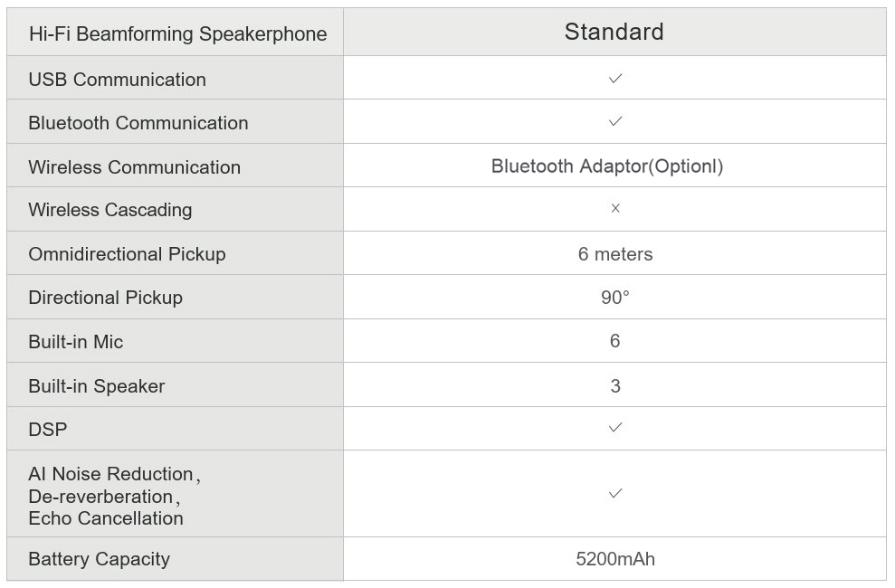Click the 5200mAh battery value

(x=614, y=559)
